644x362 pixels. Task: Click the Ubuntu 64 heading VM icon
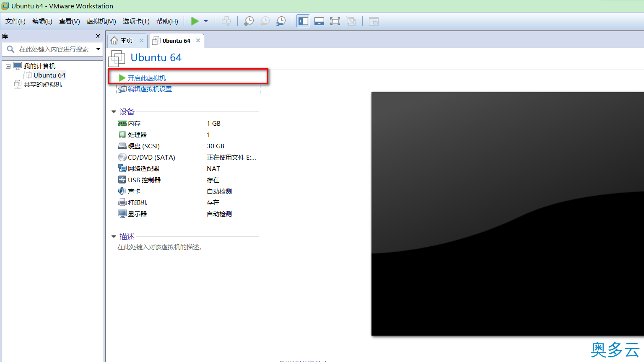[117, 58]
